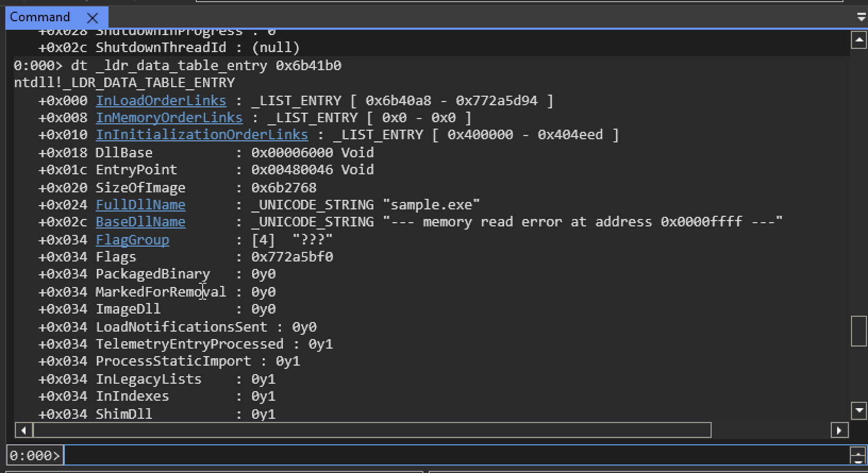Click the DllBase field name

(124, 153)
